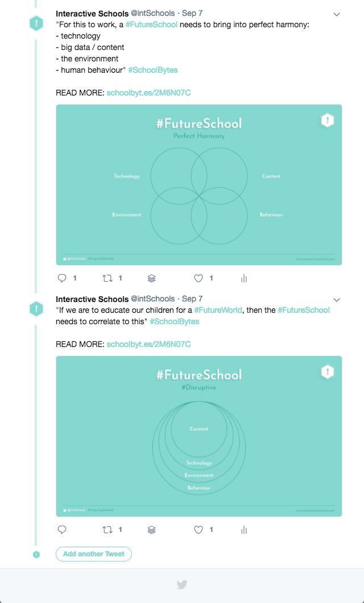Reply to the Perfect Harmony tweet
Image resolution: width=364 pixels, height=603 pixels.
63,278
